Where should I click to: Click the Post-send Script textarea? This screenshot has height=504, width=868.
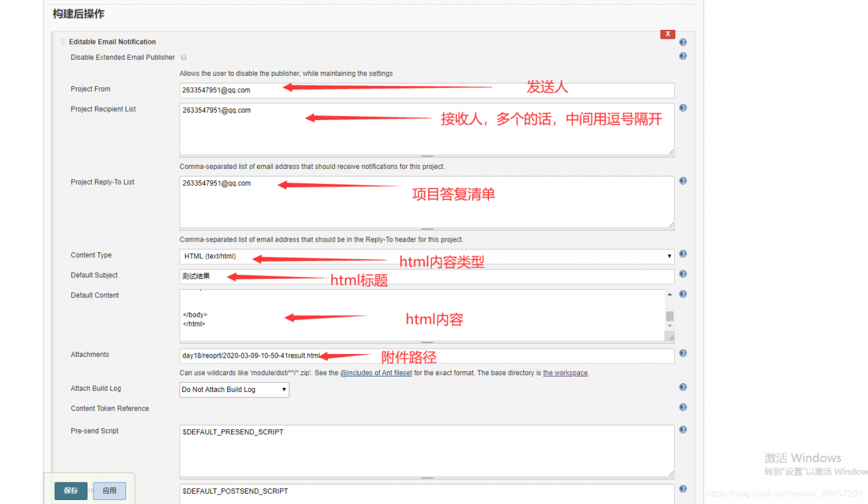pos(427,495)
